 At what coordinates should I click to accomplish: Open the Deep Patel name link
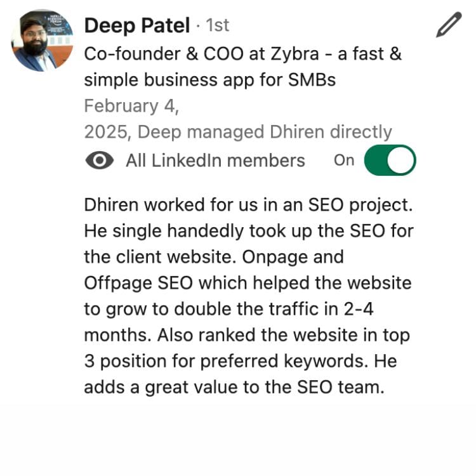pos(136,25)
